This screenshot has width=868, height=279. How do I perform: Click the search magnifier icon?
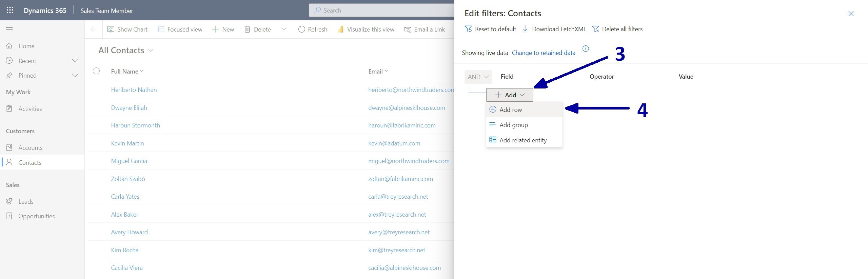[317, 10]
